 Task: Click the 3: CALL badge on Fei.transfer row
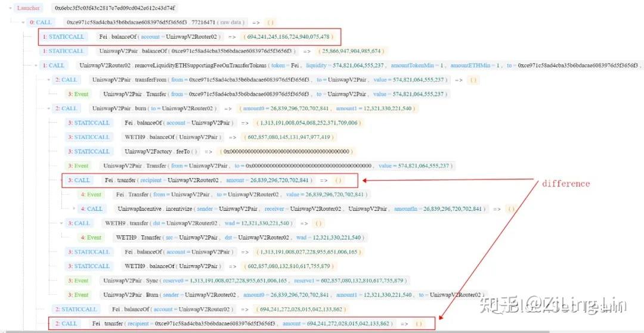(x=79, y=180)
